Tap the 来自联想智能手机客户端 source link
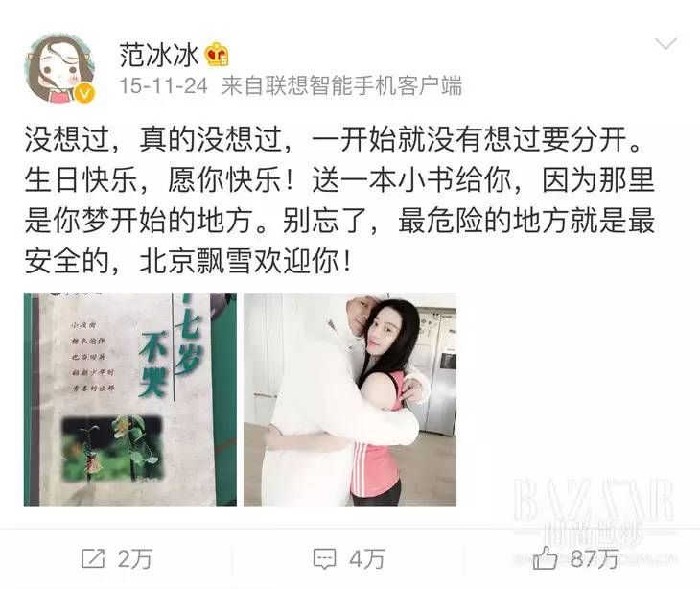Screen dimensions: 700x589 click(x=341, y=85)
